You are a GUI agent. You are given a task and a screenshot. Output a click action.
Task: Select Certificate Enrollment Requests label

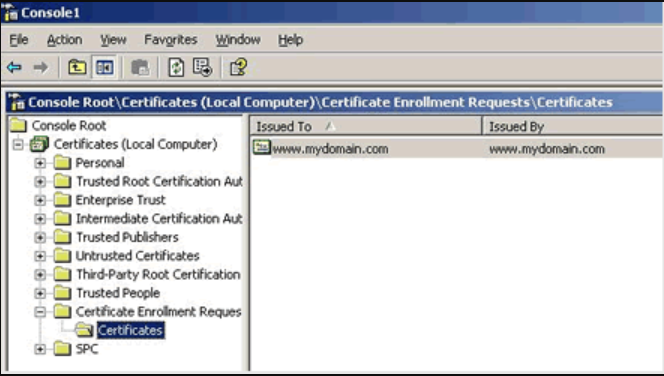tap(159, 312)
